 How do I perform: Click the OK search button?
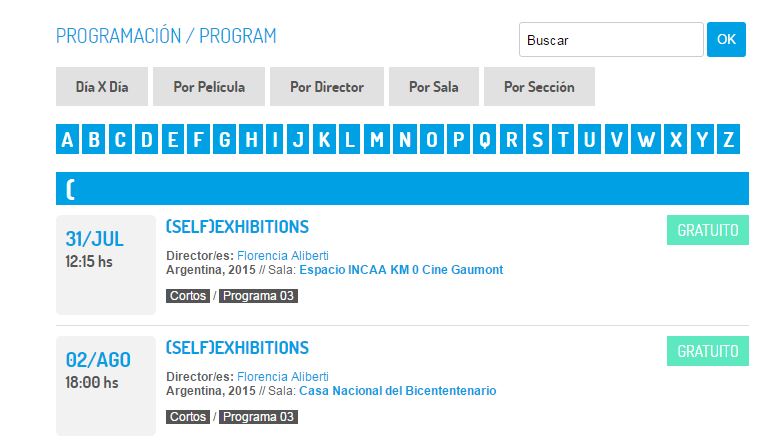coord(726,40)
